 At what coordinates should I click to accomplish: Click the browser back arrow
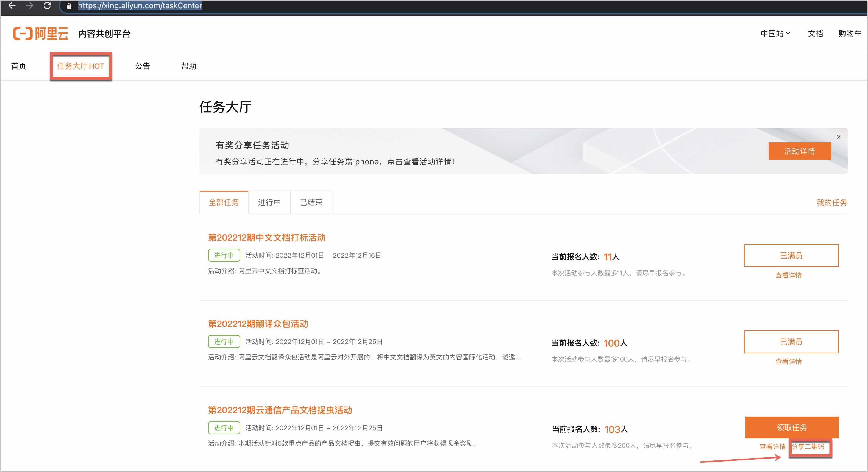pyautogui.click(x=12, y=5)
